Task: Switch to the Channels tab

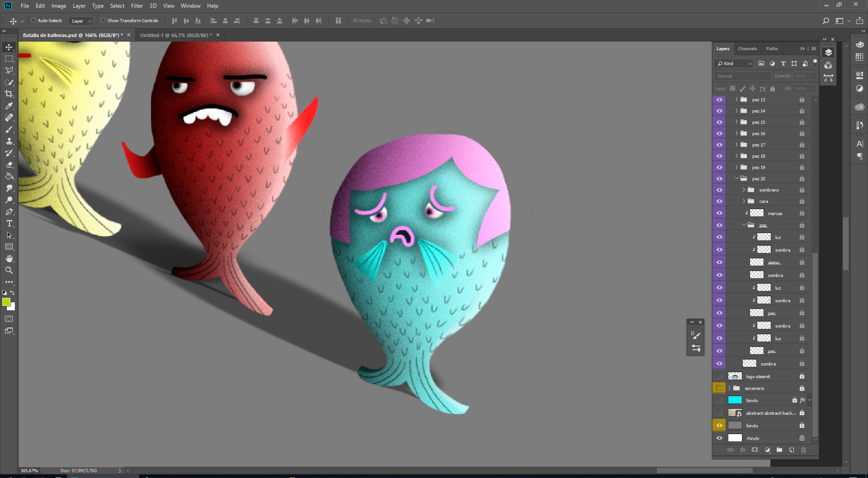Action: 747,49
